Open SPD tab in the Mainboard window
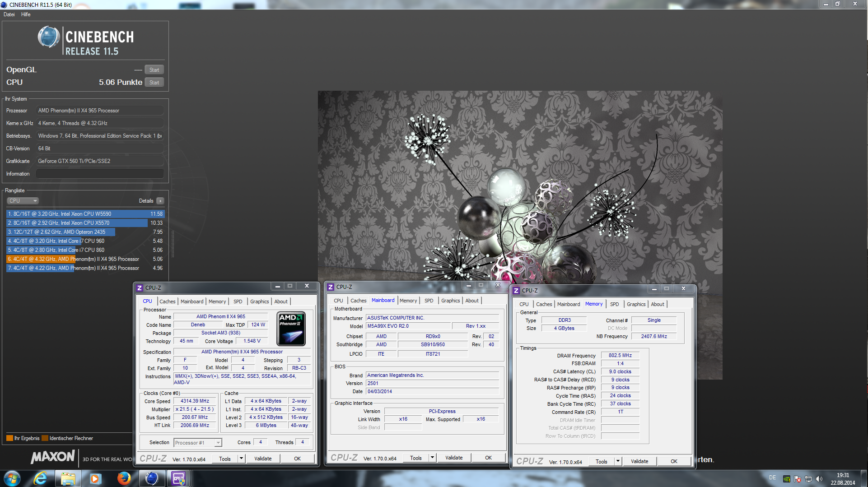Screen dimensions: 868x487 (429, 301)
